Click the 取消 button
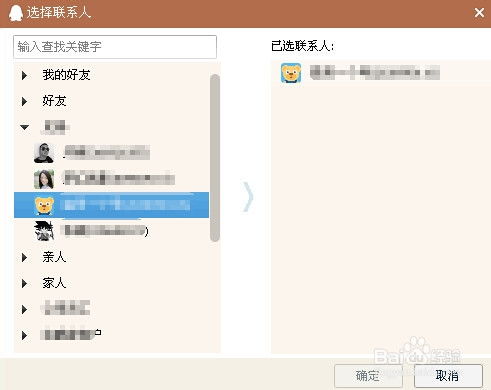The height and width of the screenshot is (390, 491). (x=448, y=376)
